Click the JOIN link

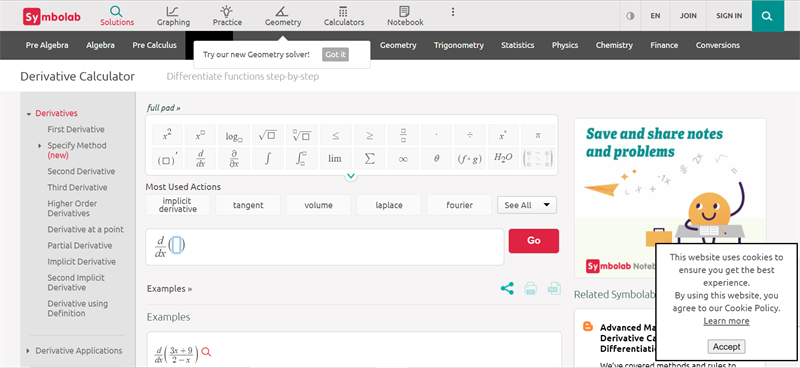[x=688, y=16]
